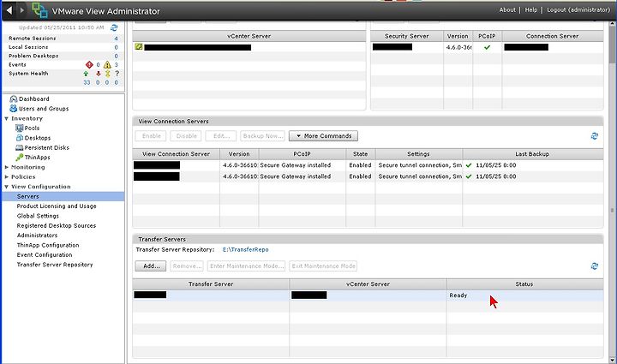Click the About link
The height and width of the screenshot is (364, 617).
pyautogui.click(x=507, y=9)
